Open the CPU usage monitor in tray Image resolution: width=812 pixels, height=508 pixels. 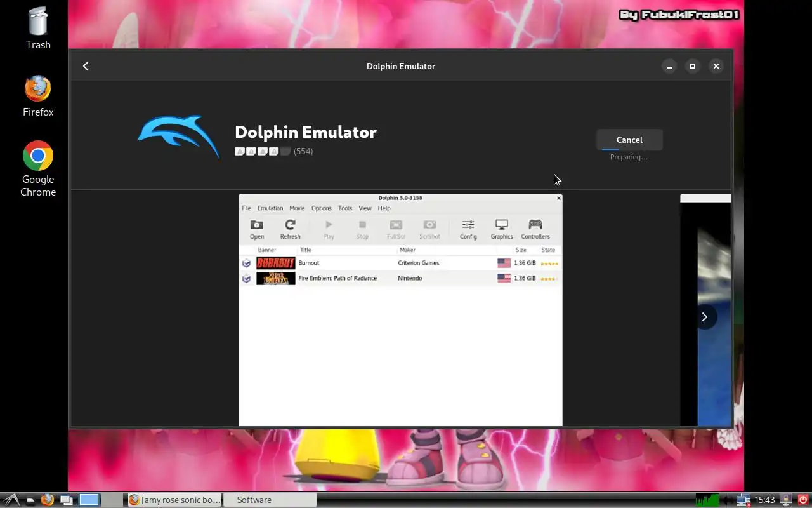tap(707, 500)
